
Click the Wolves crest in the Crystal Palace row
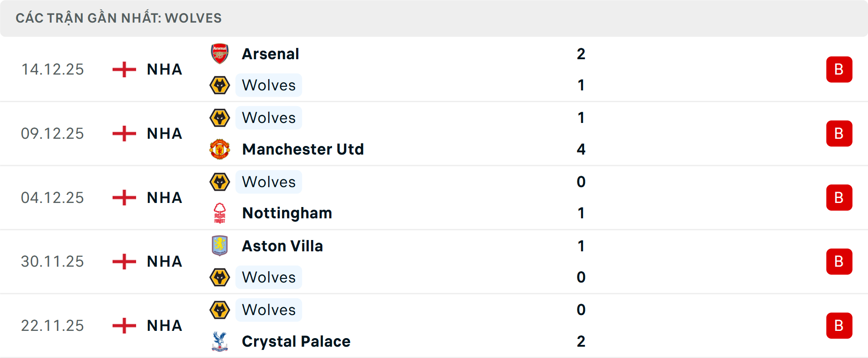(220, 310)
